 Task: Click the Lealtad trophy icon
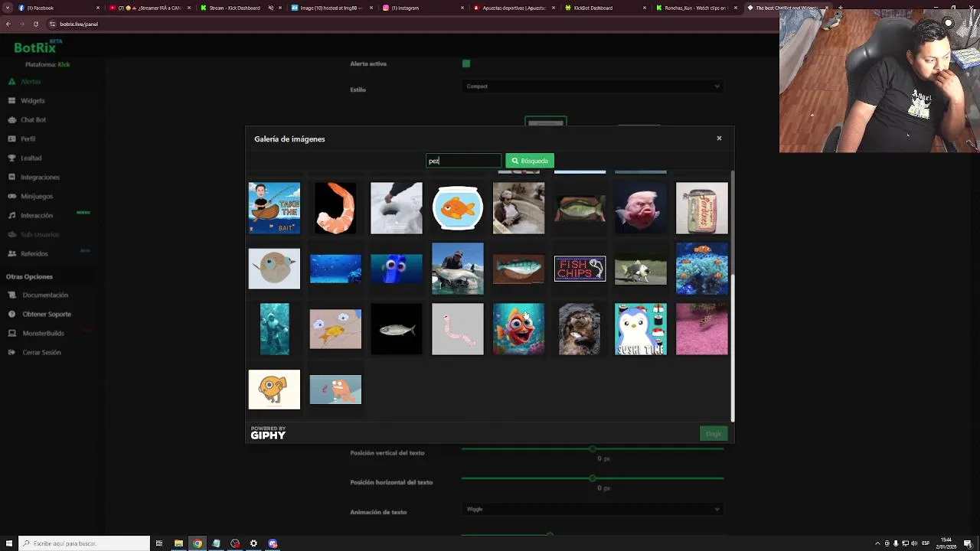pos(11,158)
